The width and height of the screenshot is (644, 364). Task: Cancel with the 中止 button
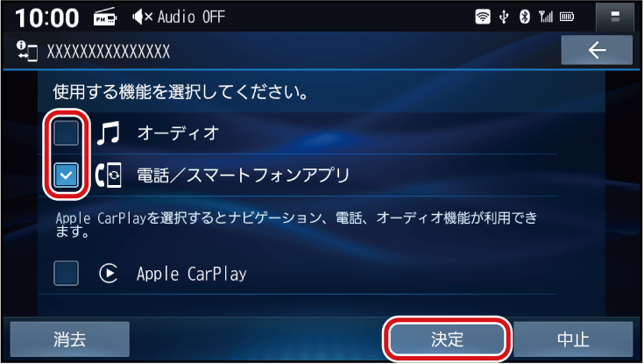[x=573, y=339]
